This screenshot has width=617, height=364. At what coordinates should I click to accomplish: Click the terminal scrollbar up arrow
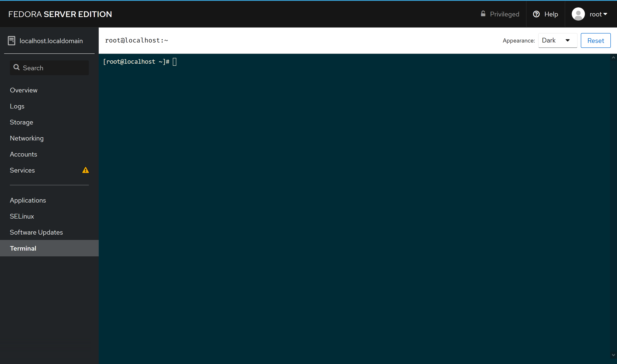coord(613,58)
